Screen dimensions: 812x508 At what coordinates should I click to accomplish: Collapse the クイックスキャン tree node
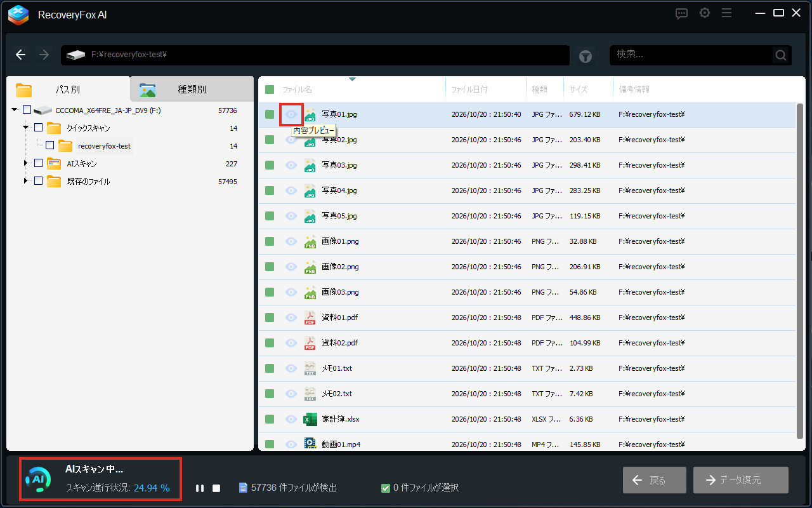(26, 128)
